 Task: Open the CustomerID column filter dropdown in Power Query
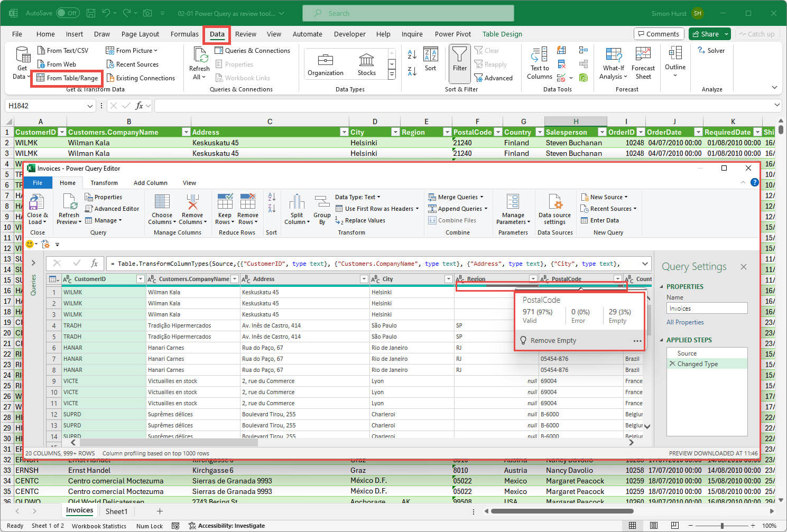point(140,279)
